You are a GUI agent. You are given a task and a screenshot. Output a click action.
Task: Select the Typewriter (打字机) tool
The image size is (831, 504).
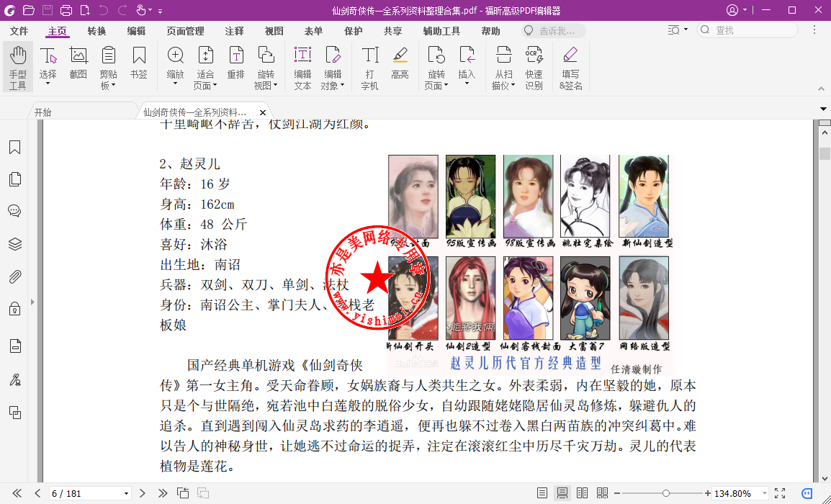[x=369, y=67]
